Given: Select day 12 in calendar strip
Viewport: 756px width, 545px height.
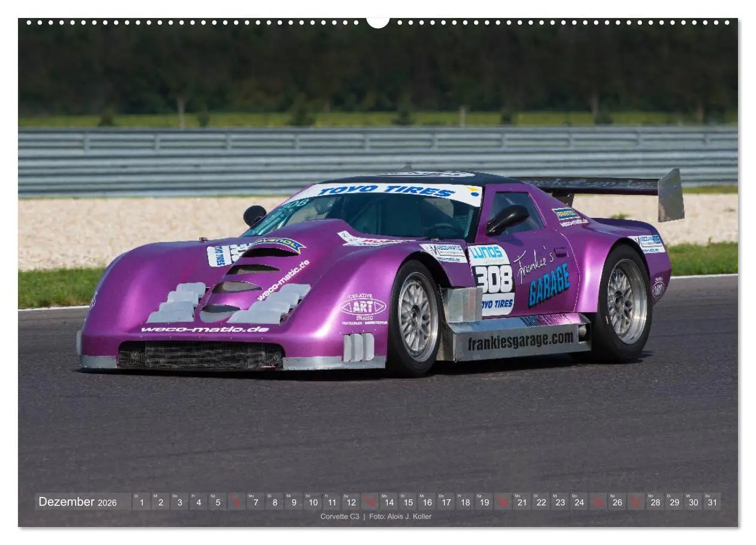Looking at the screenshot, I should pyautogui.click(x=350, y=502).
